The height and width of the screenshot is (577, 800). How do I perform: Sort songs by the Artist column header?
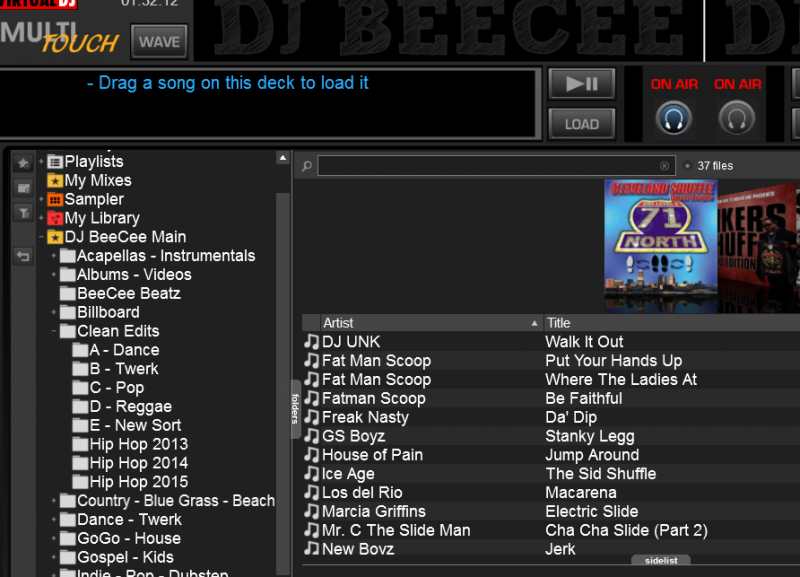[431, 323]
